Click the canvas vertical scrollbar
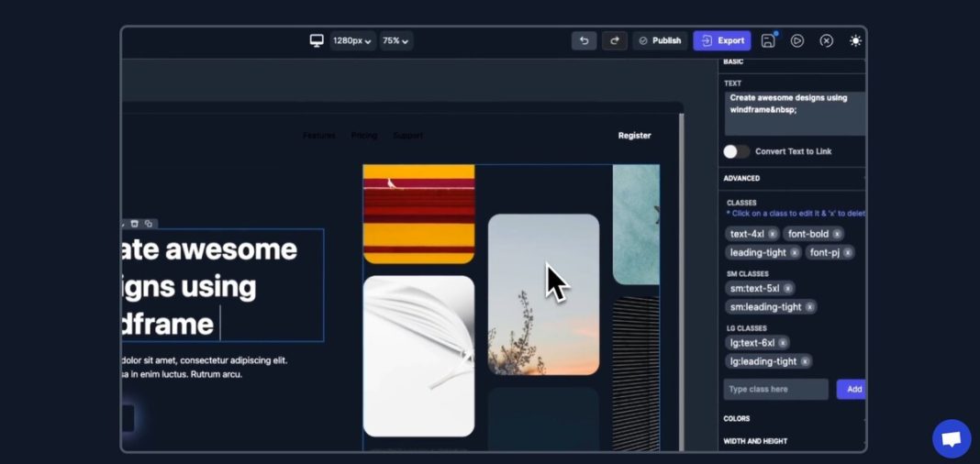The image size is (980, 464). tap(681, 281)
